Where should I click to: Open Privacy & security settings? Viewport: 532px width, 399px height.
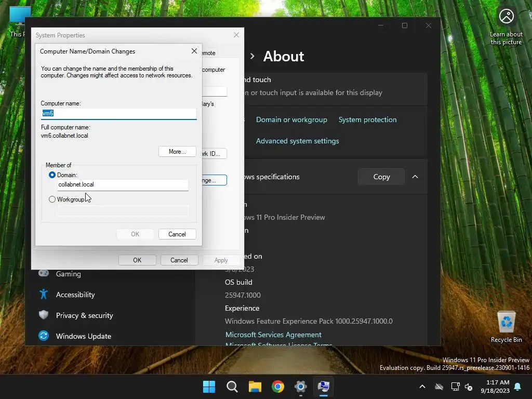click(85, 315)
